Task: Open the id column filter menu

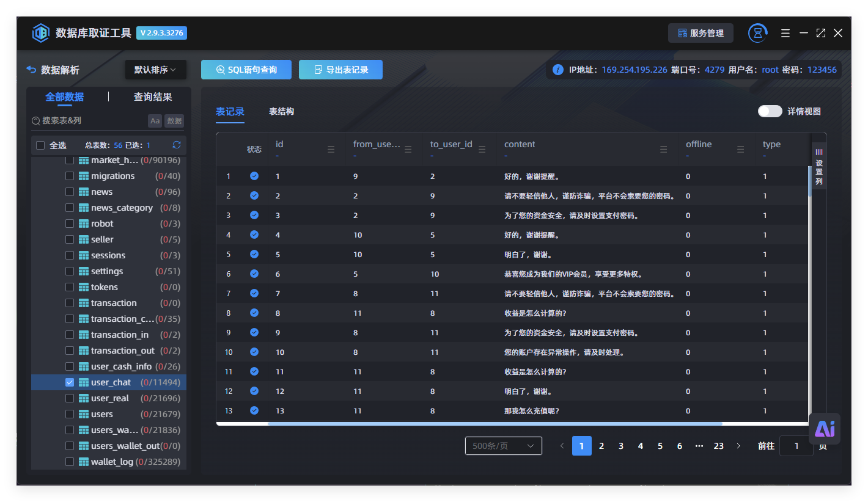Action: coord(331,149)
